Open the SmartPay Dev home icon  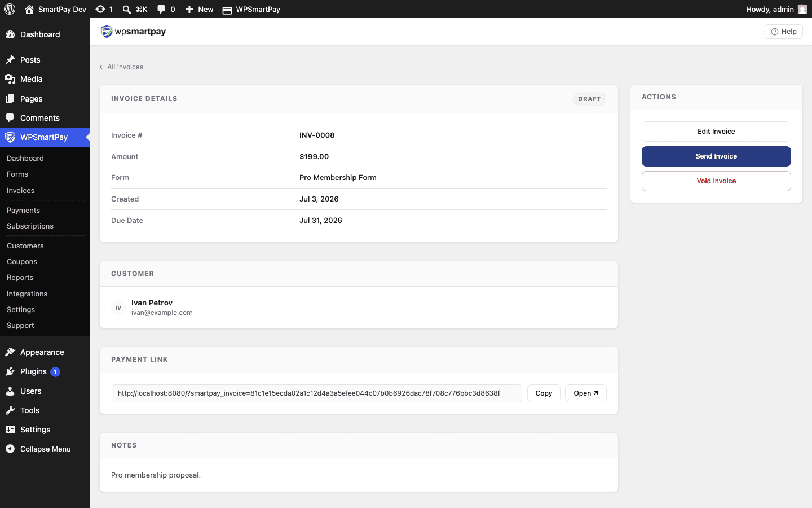click(x=29, y=9)
